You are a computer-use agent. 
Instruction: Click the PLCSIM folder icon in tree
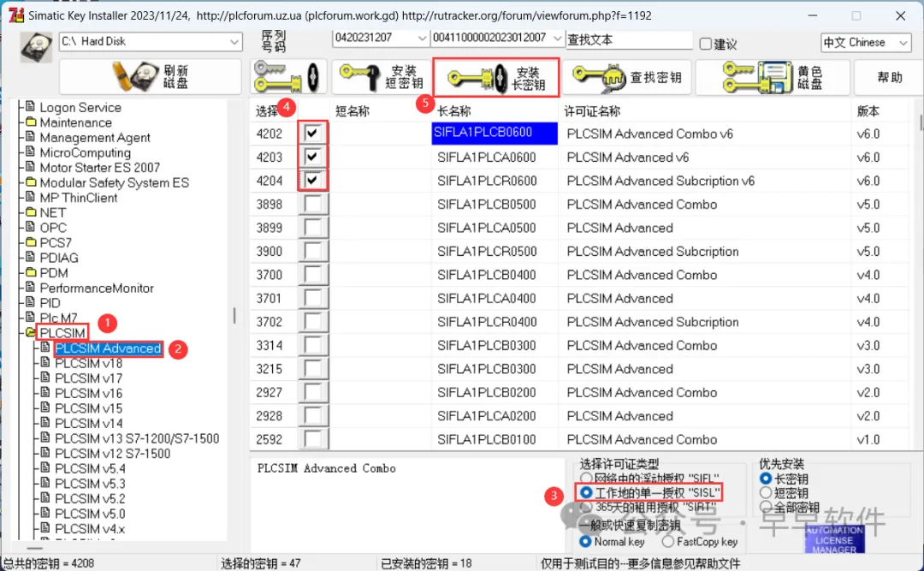click(x=31, y=333)
